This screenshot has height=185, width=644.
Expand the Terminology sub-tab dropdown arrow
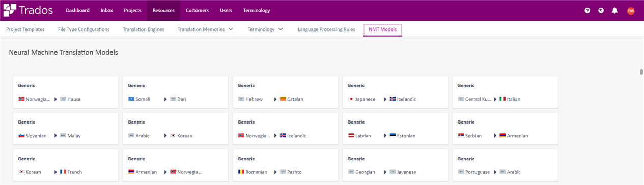(281, 29)
